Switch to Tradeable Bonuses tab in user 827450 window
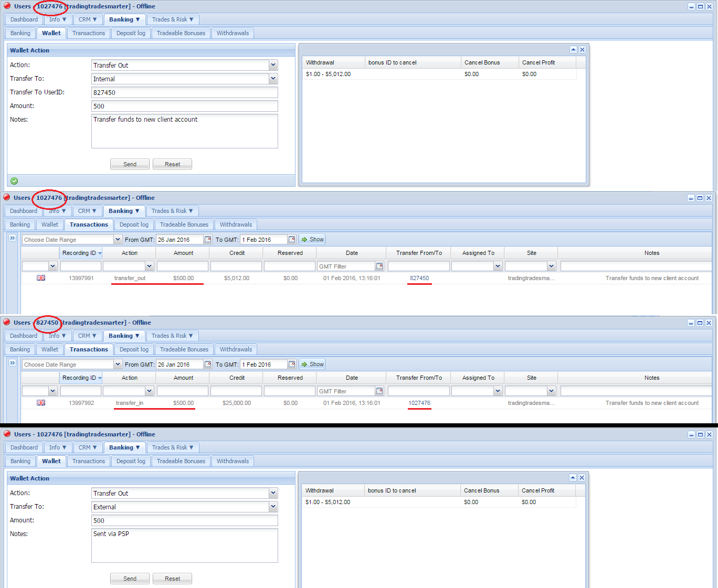 184,349
